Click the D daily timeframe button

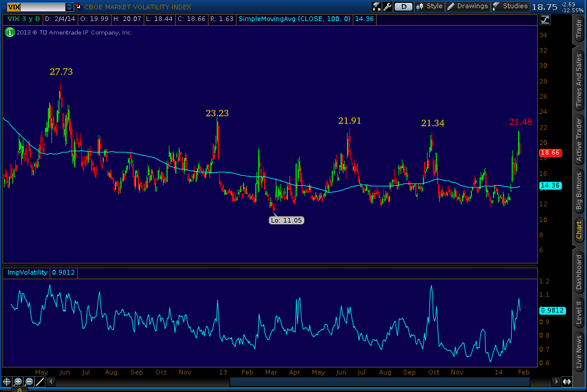(403, 6)
